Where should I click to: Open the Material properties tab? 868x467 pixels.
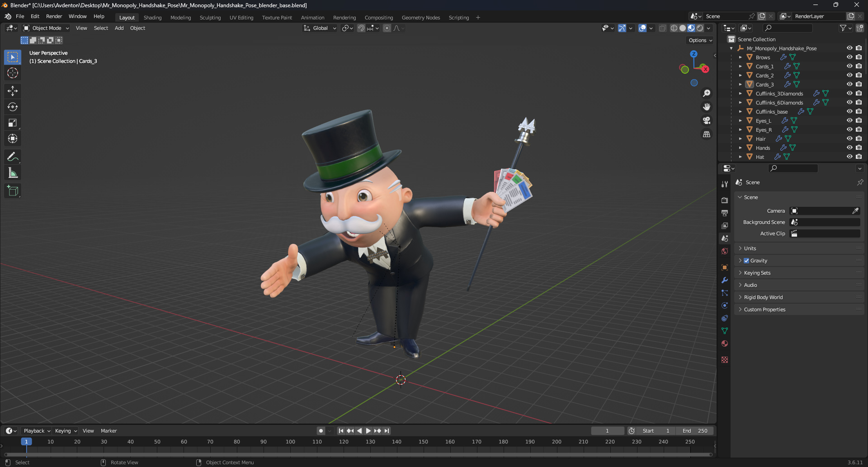(x=725, y=343)
